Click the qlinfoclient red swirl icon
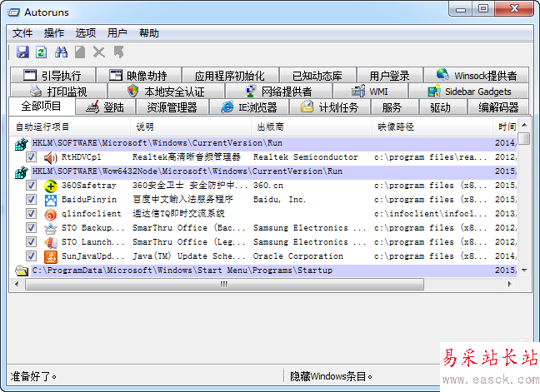This screenshot has height=392, width=540. [51, 214]
